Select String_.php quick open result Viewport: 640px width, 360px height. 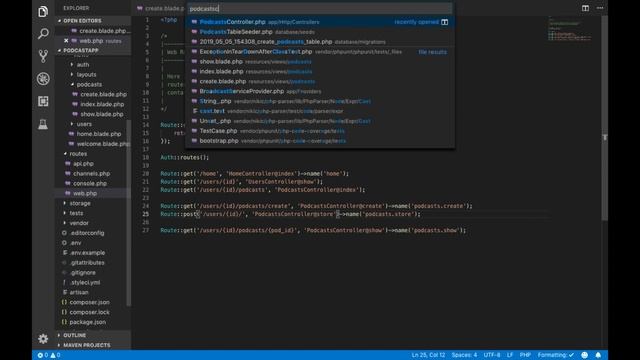coord(320,101)
